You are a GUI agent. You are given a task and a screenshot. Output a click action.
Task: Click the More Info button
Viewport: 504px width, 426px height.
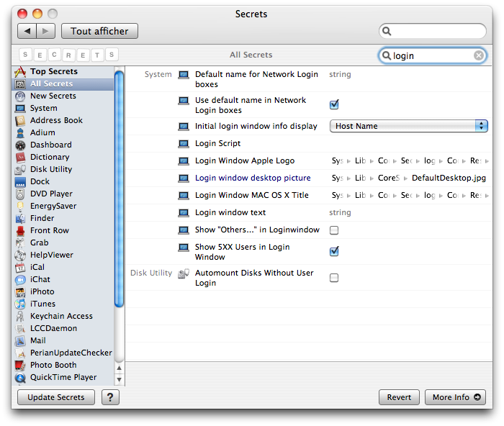455,397
